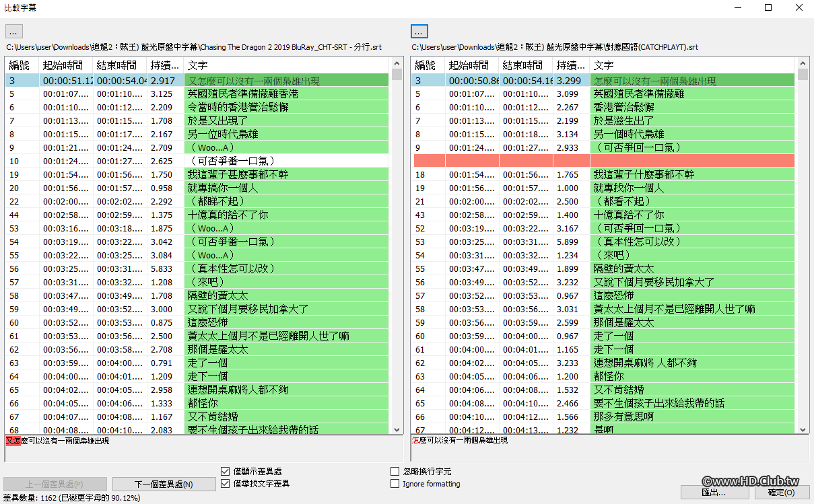Screen dimensions: 814x504
Task: Disable the 僅顯示差異處 option
Action: [226, 472]
